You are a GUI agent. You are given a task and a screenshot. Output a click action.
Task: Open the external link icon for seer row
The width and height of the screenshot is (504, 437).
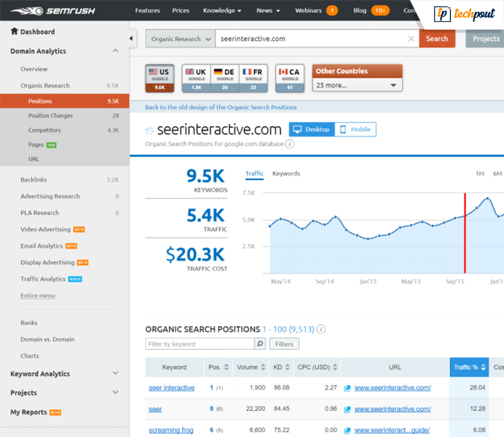point(347,409)
